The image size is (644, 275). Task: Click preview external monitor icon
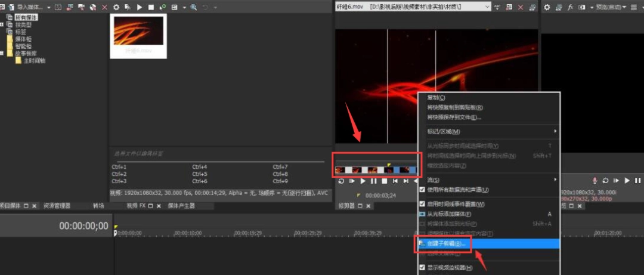click(x=559, y=7)
